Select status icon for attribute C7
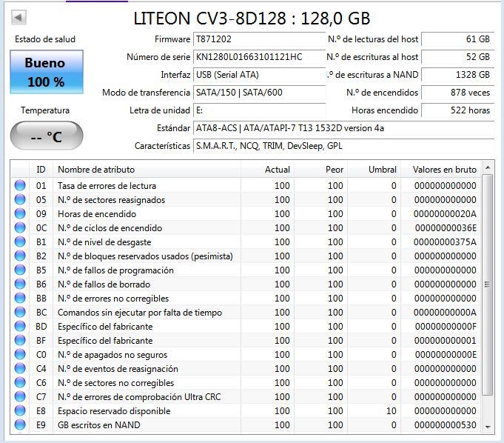 pyautogui.click(x=20, y=396)
